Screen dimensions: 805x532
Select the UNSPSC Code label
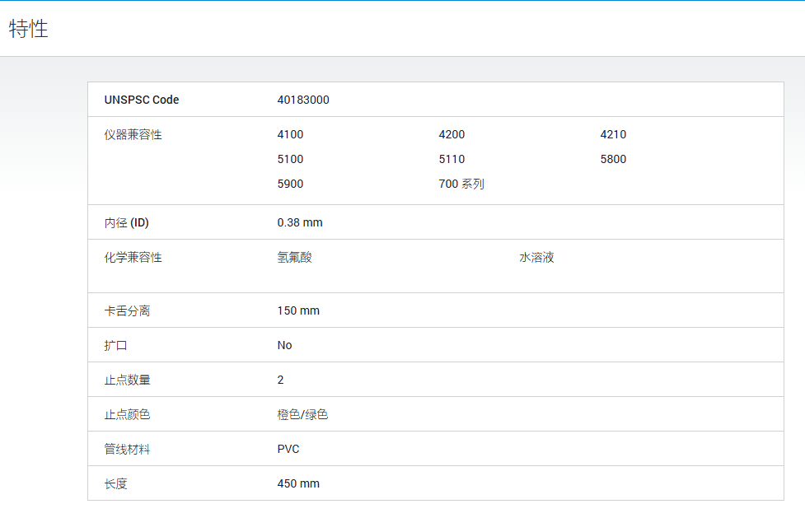(142, 100)
